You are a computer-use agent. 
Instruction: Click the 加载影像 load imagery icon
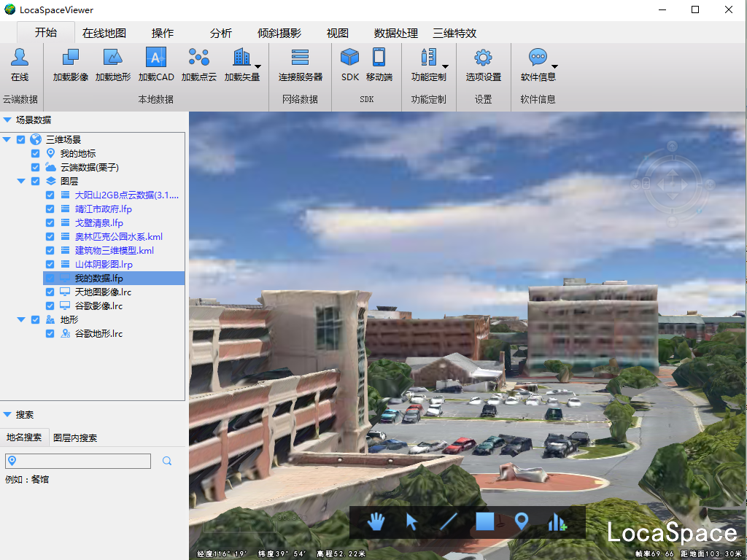click(x=71, y=57)
